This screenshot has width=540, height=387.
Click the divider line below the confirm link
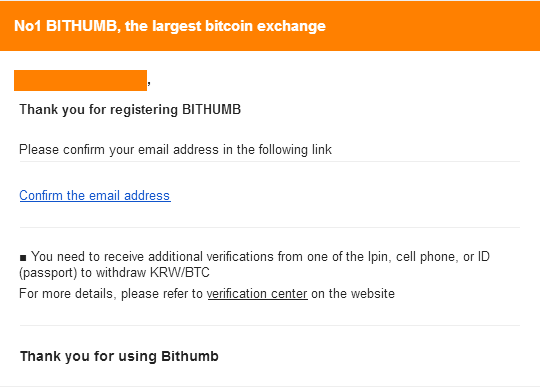pyautogui.click(x=270, y=227)
